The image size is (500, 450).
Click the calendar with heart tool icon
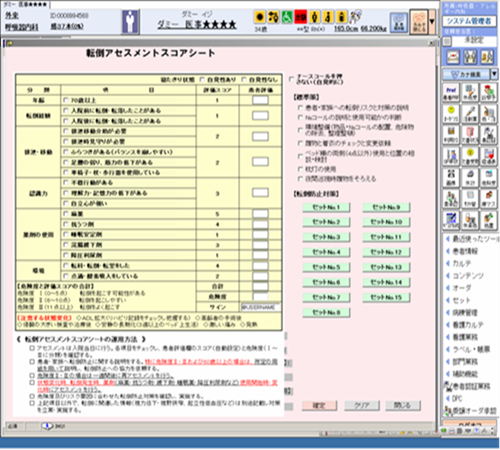(x=489, y=156)
